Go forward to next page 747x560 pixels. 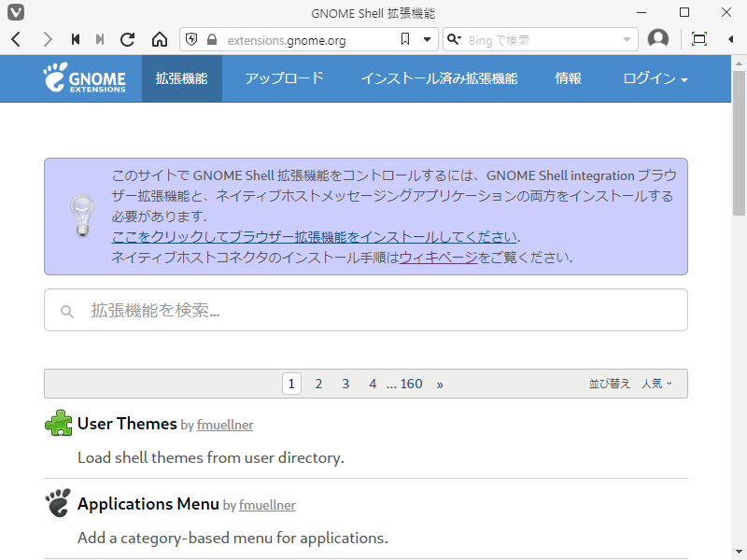tap(48, 39)
